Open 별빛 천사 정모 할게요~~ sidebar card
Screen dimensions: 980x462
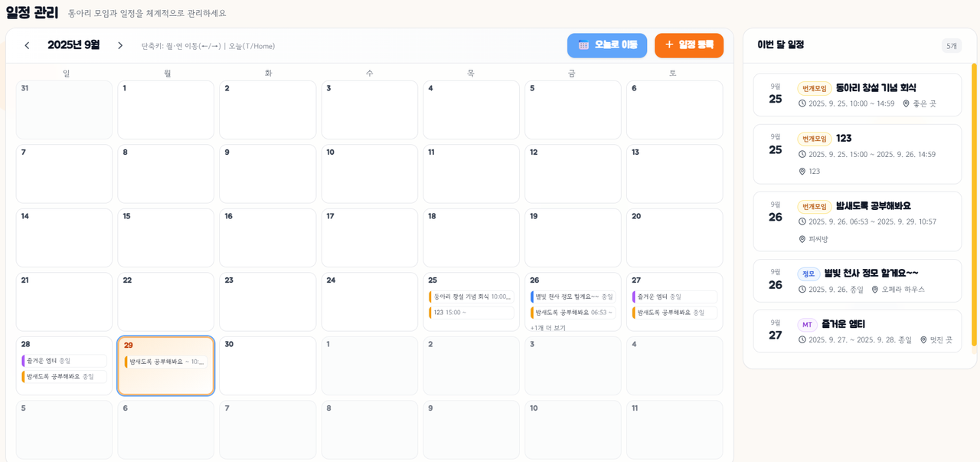[x=857, y=280]
